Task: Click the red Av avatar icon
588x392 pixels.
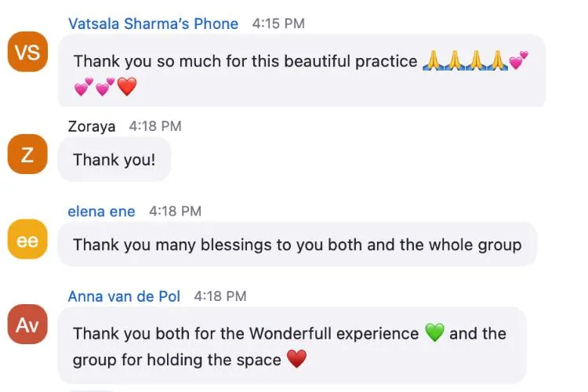Action: coord(27,325)
